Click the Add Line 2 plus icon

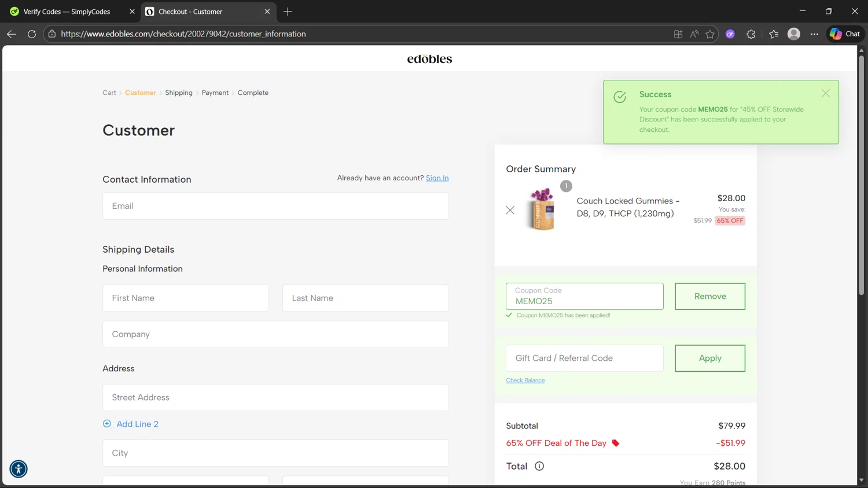coord(107,424)
